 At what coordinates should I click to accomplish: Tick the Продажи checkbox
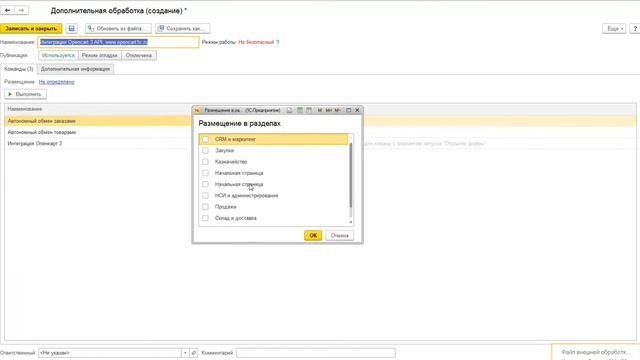click(205, 207)
